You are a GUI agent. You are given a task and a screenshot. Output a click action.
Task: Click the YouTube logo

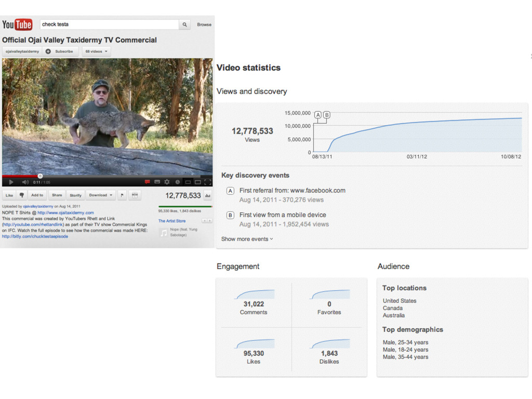(x=17, y=24)
